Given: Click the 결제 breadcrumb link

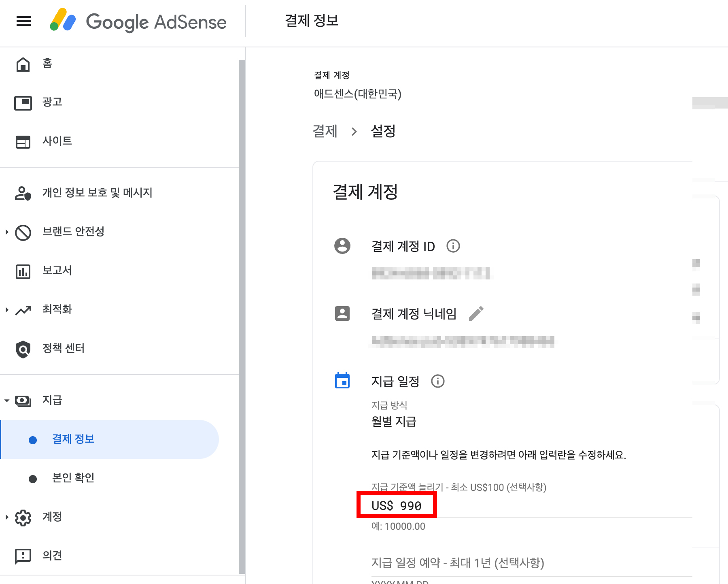Looking at the screenshot, I should [325, 131].
